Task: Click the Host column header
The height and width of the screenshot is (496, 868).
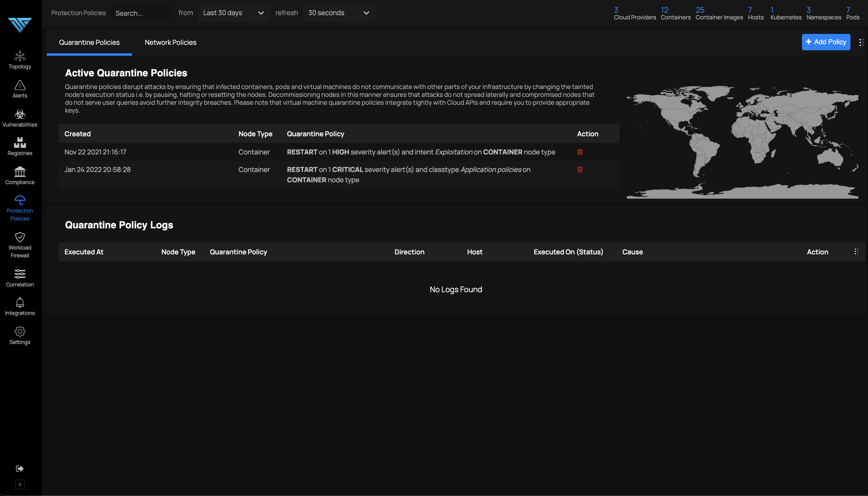Action: [475, 252]
